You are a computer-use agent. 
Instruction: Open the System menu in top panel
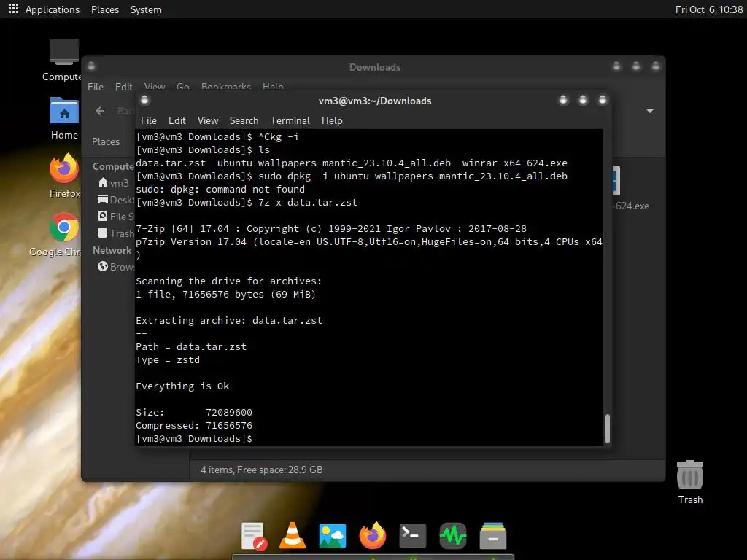click(146, 9)
